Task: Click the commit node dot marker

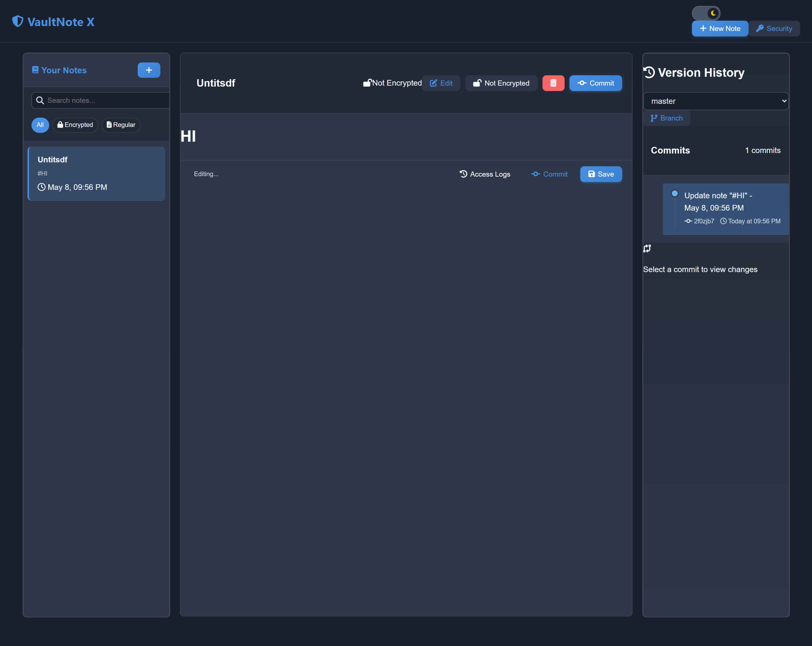Action: click(675, 194)
